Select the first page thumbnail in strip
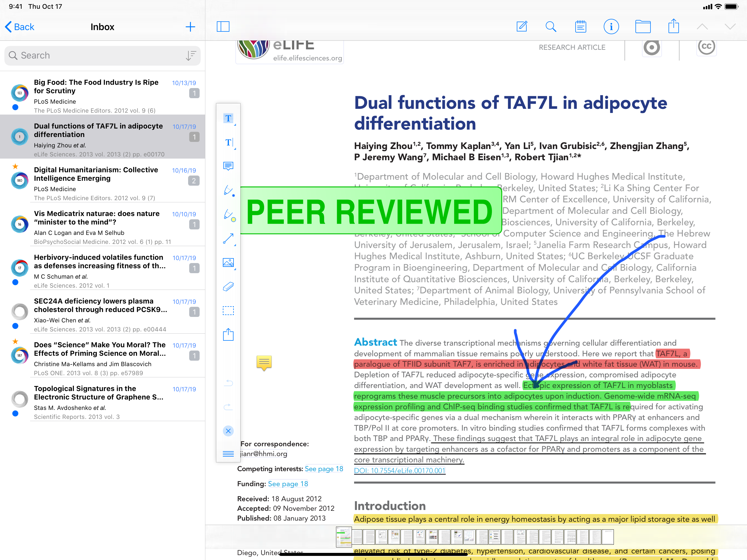The width and height of the screenshot is (747, 560). click(343, 537)
